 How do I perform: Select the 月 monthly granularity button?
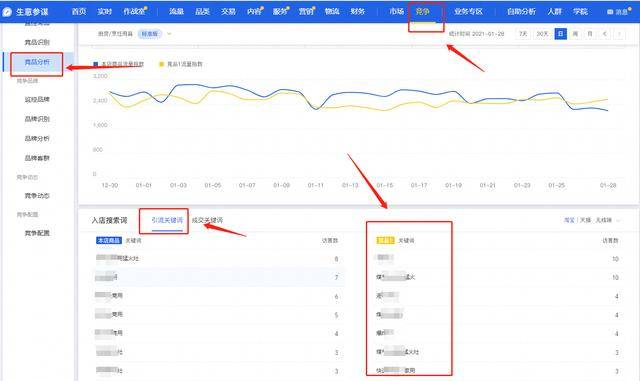click(590, 34)
